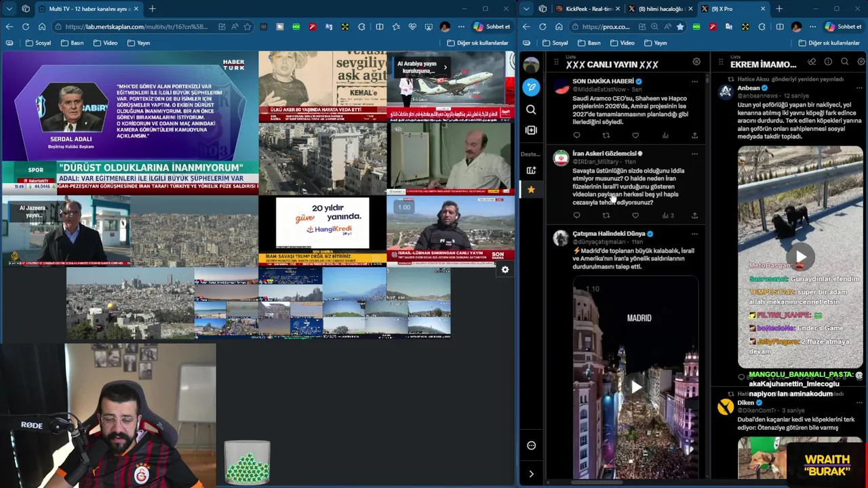
Task: Open settings gear of CANLI YAYIN column
Action: 696,62
